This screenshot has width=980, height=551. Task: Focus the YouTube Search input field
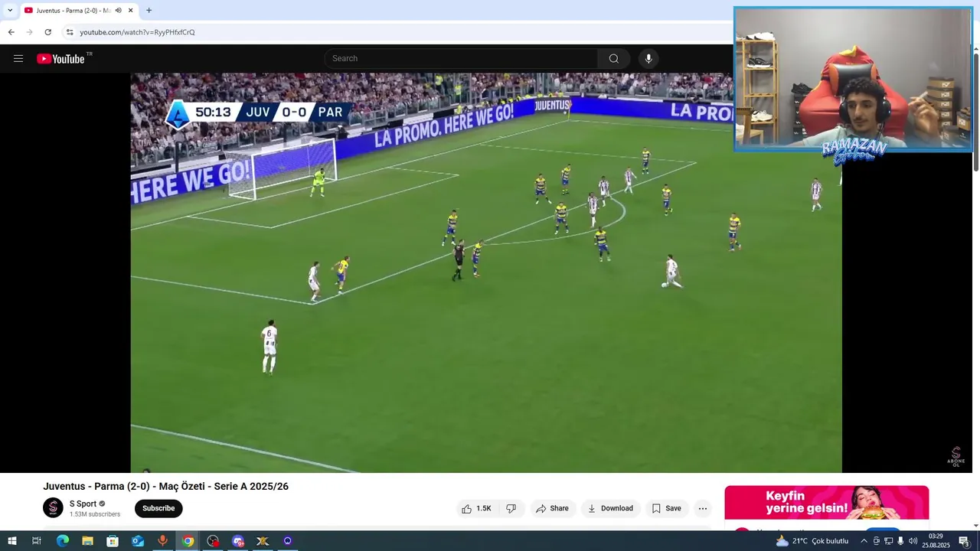pos(462,59)
